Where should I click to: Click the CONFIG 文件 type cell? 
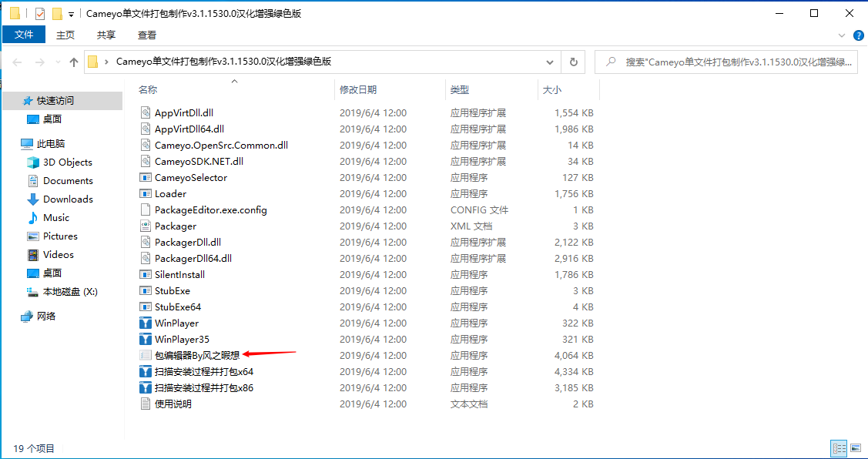coord(479,209)
